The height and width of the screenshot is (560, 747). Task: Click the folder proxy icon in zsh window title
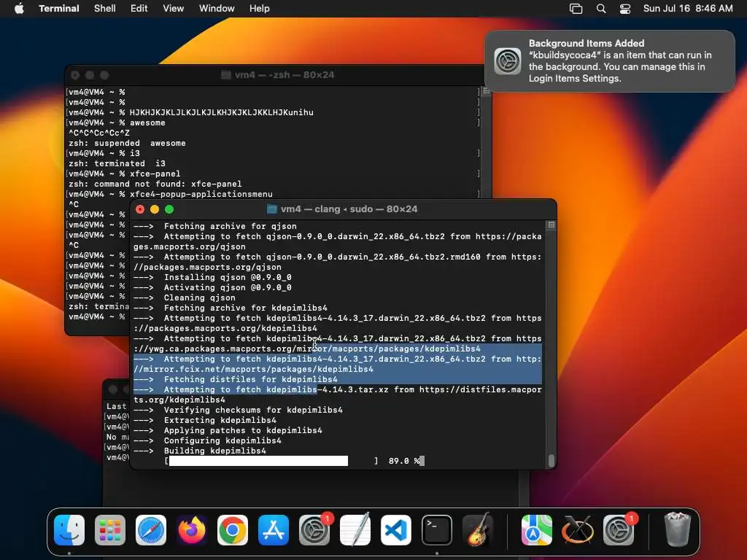point(226,75)
